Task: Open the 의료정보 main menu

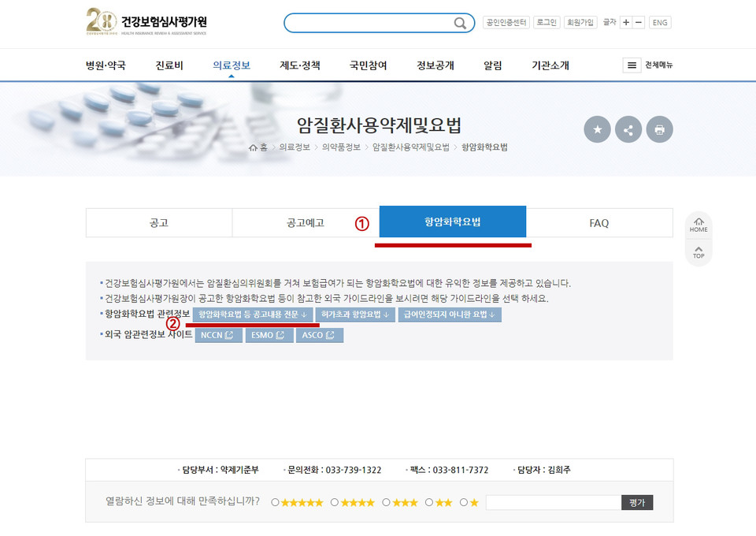Action: tap(232, 65)
